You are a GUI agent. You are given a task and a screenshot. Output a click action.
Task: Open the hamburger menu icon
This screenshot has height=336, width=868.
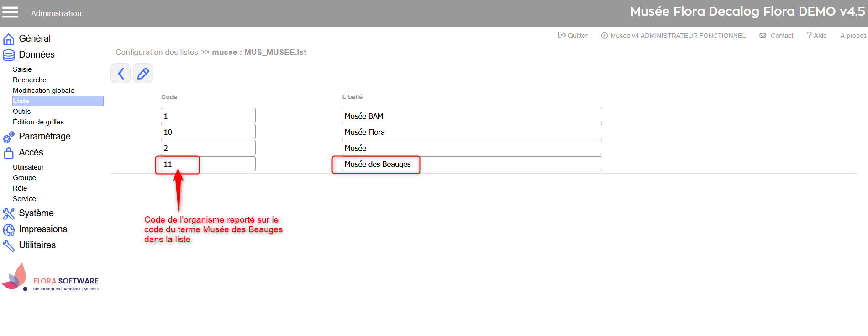(10, 12)
